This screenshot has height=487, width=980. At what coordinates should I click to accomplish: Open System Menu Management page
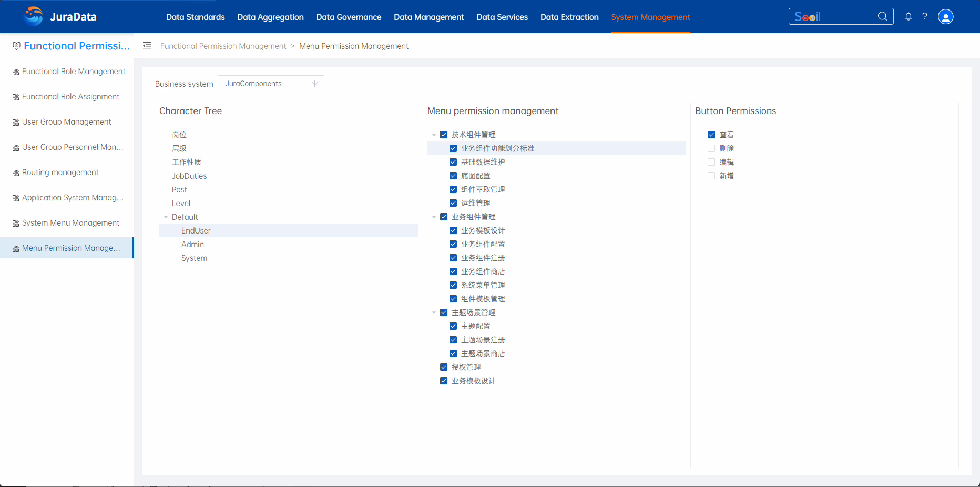tap(70, 223)
